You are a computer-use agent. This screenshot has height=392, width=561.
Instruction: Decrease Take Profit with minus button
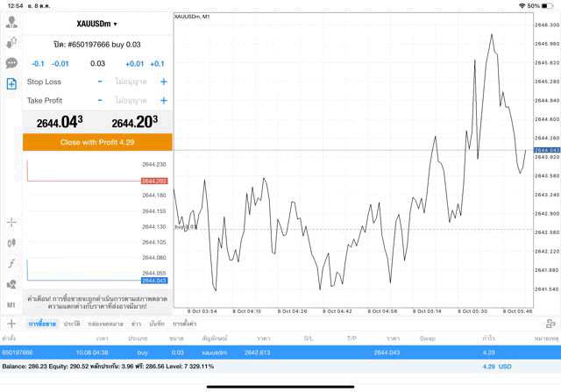100,101
